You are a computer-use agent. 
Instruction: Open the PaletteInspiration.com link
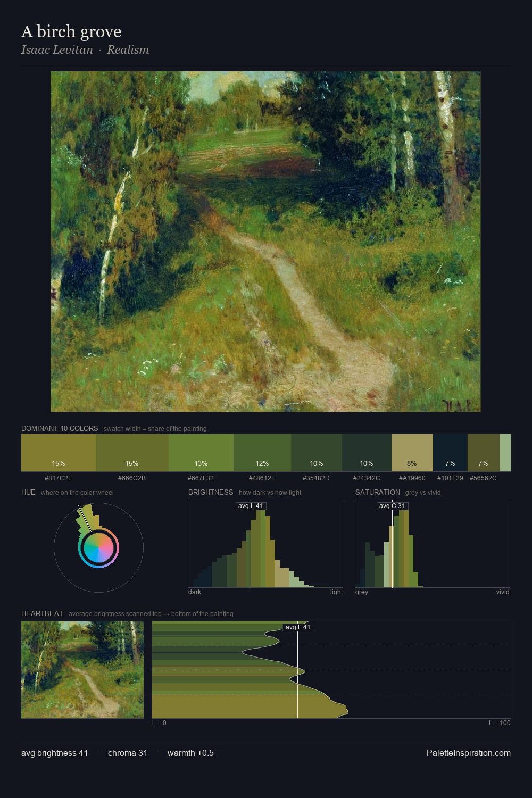pos(468,753)
